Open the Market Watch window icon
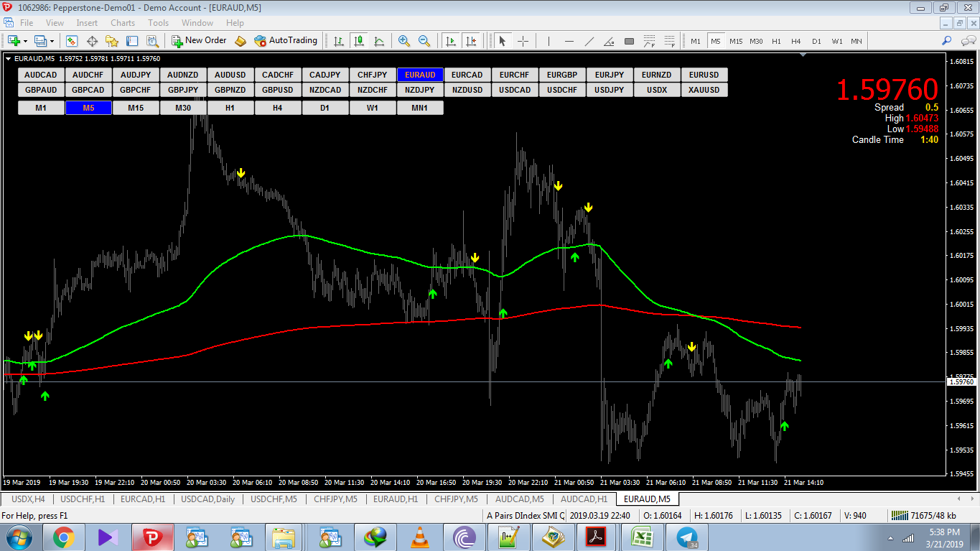 pyautogui.click(x=72, y=41)
